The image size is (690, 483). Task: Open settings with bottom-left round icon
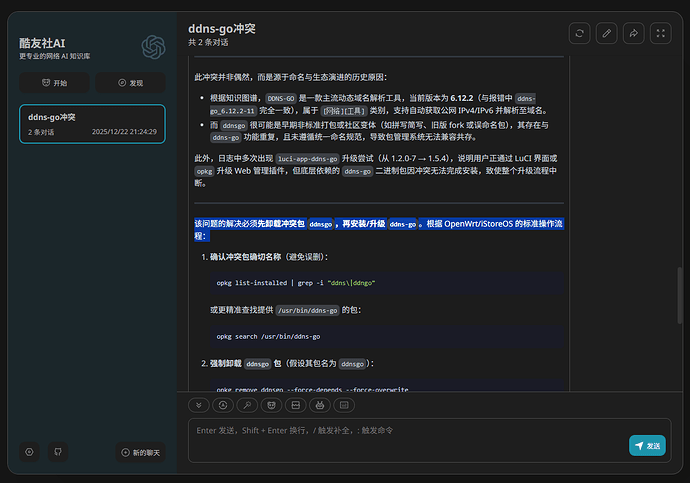[x=29, y=452]
